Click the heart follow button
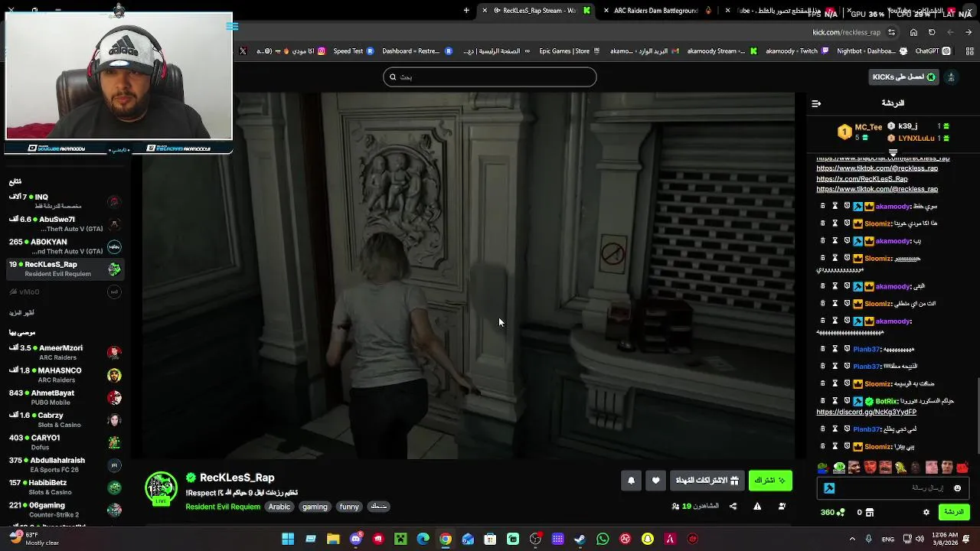Image resolution: width=980 pixels, height=551 pixels. [x=655, y=481]
